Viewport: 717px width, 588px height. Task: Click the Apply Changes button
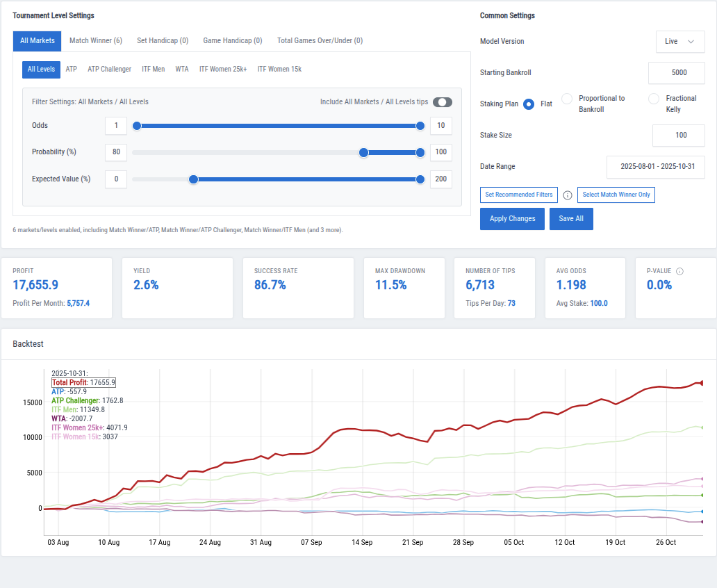coord(512,218)
